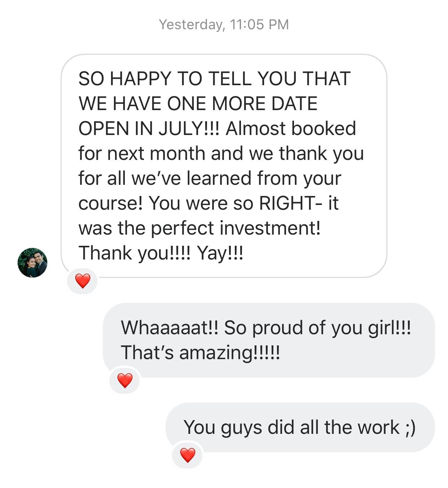Tap the heart reaction under the July message
This screenshot has width=448, height=488.
pyautogui.click(x=82, y=281)
